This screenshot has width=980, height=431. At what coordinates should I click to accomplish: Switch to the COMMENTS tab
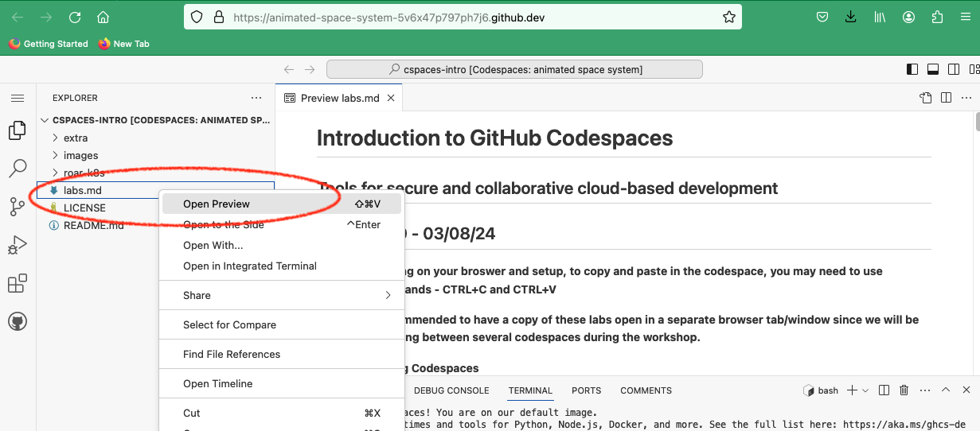(x=646, y=390)
